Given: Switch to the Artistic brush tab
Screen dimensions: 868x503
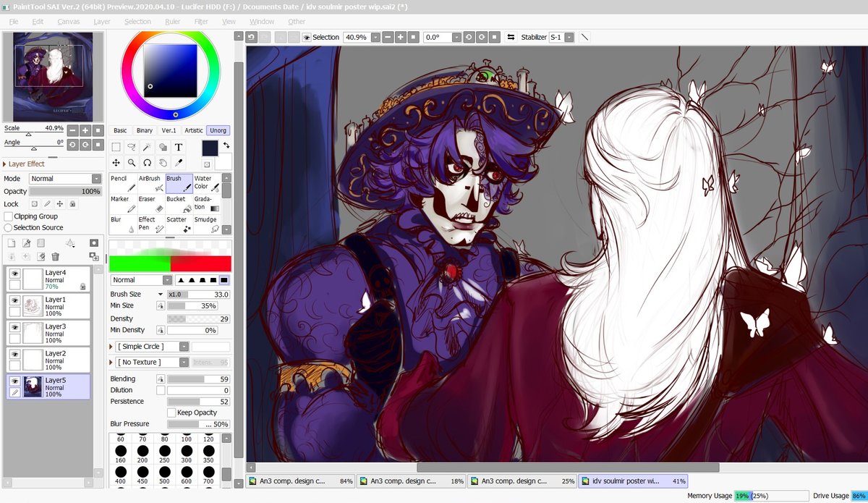Looking at the screenshot, I should [x=193, y=130].
